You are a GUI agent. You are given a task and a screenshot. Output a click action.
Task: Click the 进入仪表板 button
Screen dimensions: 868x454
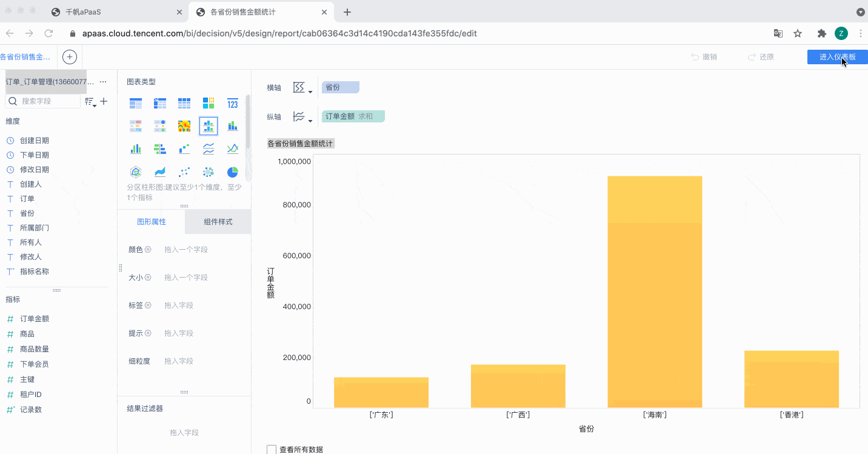coord(838,57)
